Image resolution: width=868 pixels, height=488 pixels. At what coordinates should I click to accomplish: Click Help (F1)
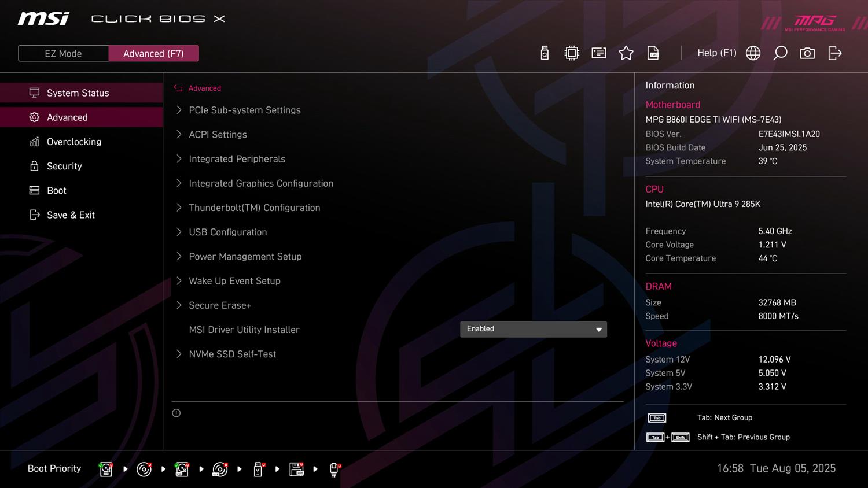[716, 53]
